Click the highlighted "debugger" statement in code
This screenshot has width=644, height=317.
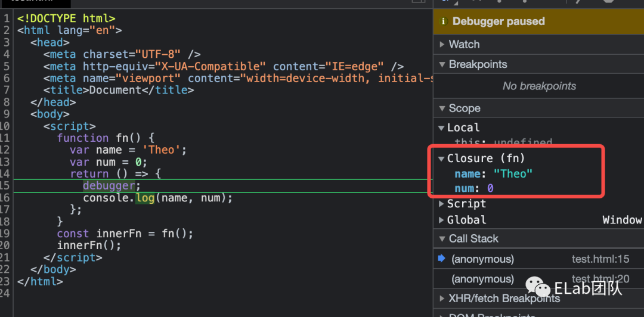point(109,186)
